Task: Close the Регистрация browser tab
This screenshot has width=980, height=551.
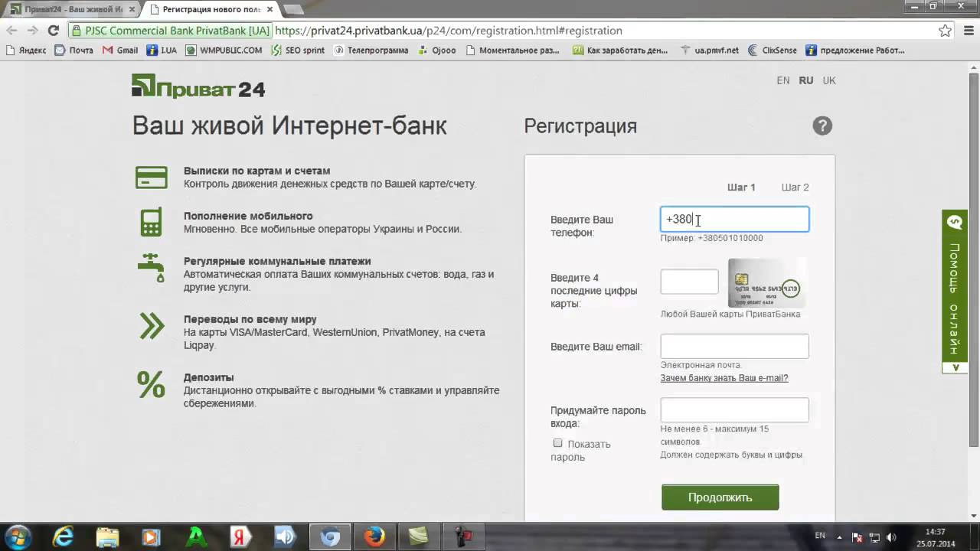Action: 269,9
